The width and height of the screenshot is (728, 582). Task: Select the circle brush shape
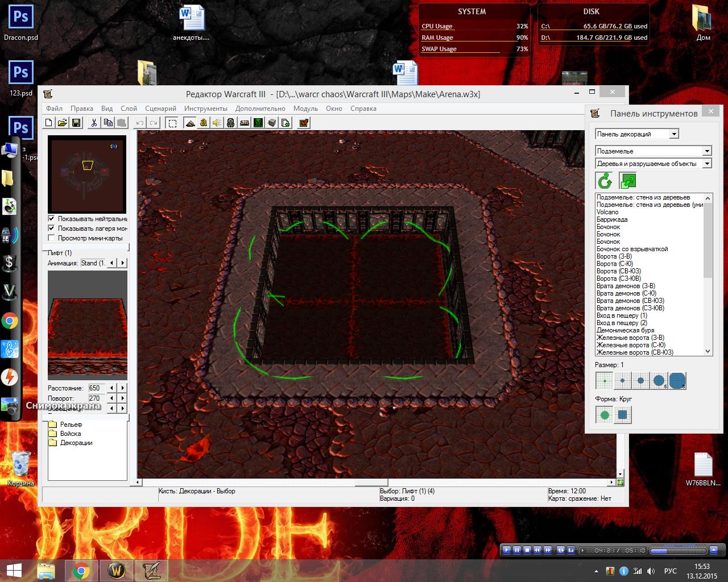[604, 415]
